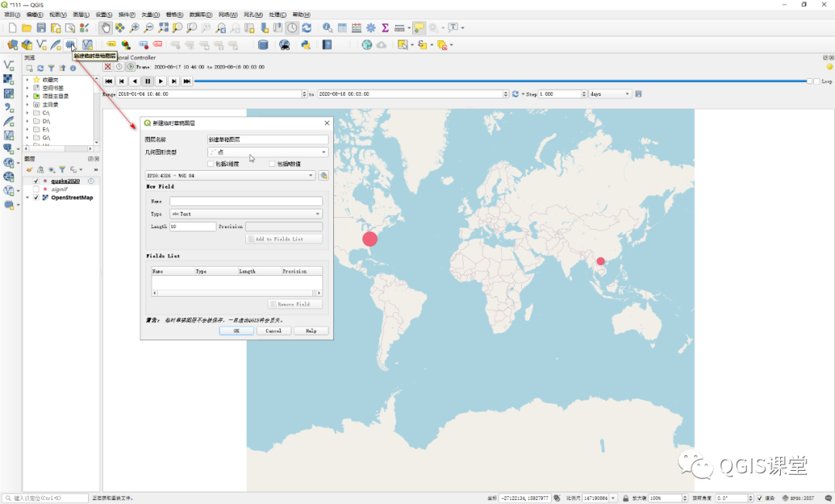Toggle the Loop checkbox in Temporal Controller
This screenshot has height=504, width=835.
[x=817, y=81]
